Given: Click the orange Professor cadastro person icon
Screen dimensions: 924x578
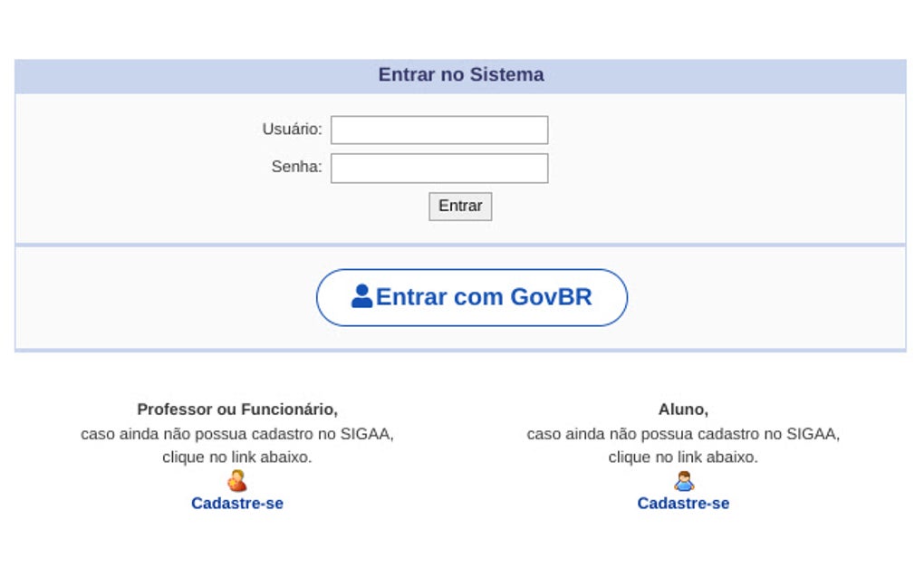Looking at the screenshot, I should [x=238, y=480].
